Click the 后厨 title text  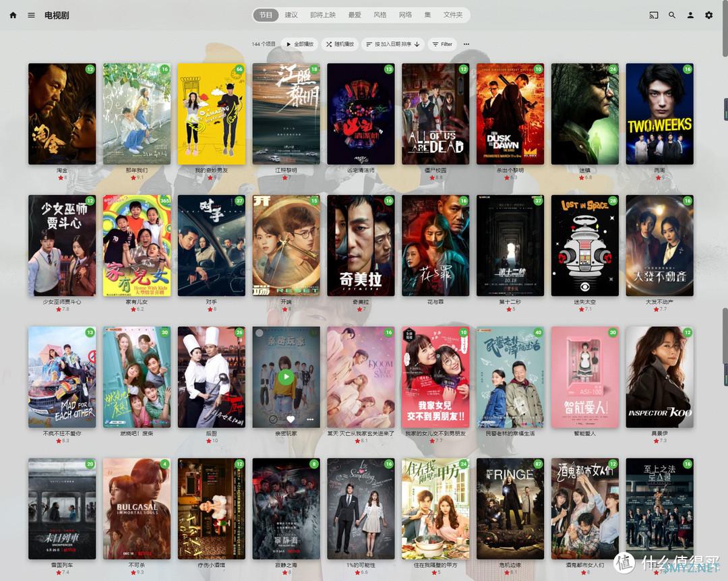pyautogui.click(x=211, y=433)
